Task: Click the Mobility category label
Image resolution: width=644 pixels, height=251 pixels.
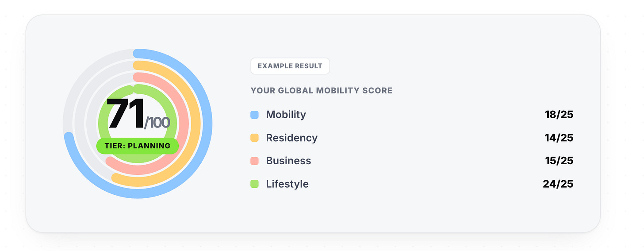Action: point(286,115)
